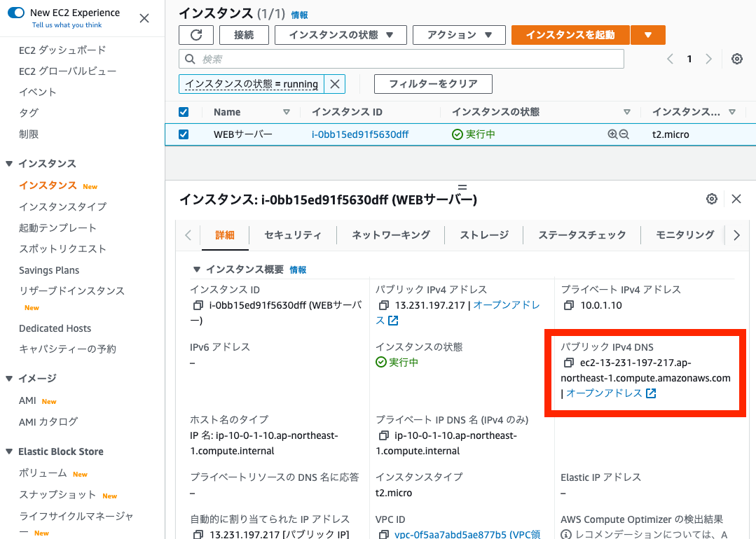The width and height of the screenshot is (756, 539).
Task: Click インスタンスを起動 button
Action: tap(570, 35)
